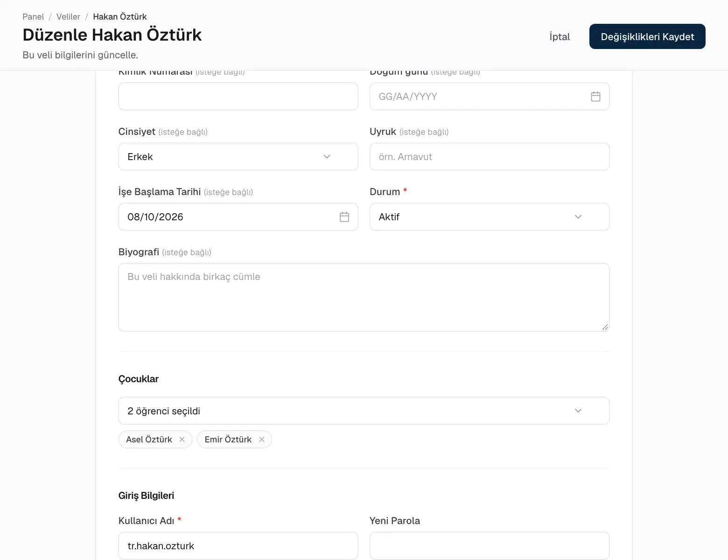Screen dimensions: 728x560
Task: Remove Asel Öztürk from selected children
Action: [182, 440]
